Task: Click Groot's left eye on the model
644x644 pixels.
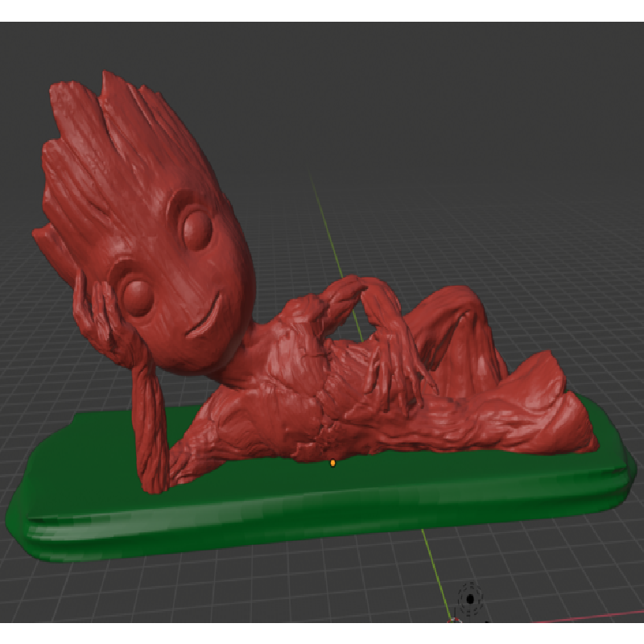Action: [x=137, y=294]
